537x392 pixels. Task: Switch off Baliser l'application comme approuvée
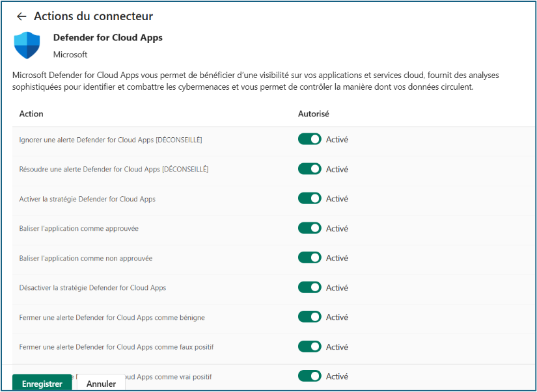tap(310, 228)
